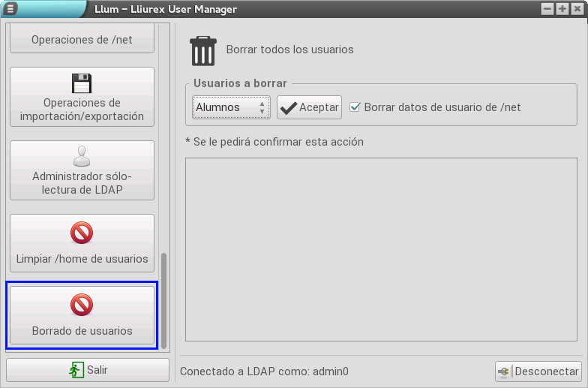Click the green exit icon beside Salir

click(x=76, y=370)
